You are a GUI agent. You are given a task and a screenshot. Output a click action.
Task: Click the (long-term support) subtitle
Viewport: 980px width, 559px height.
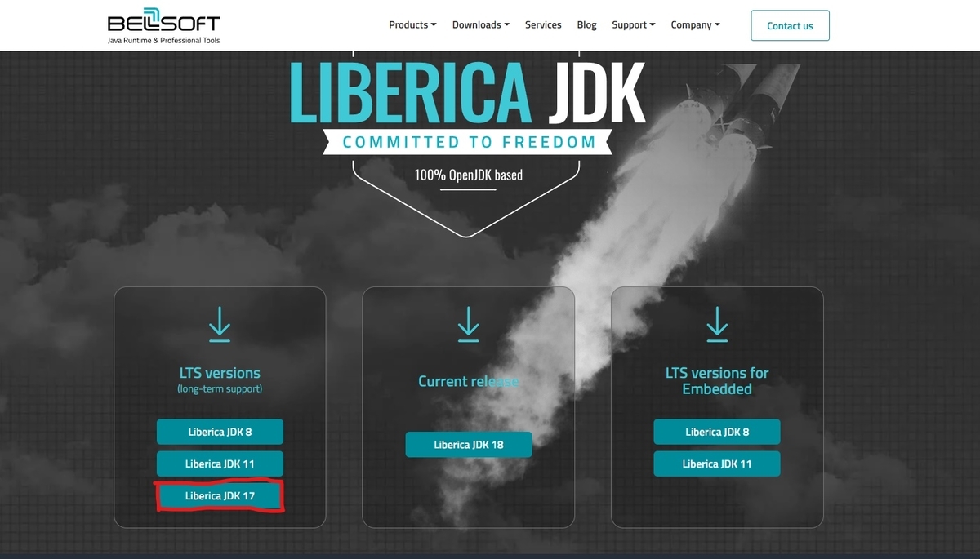tap(220, 389)
